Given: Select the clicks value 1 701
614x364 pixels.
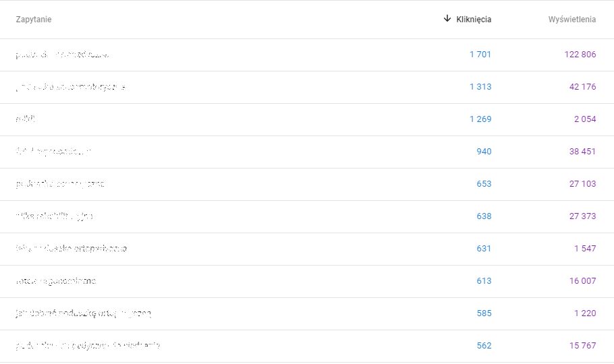Looking at the screenshot, I should click(x=480, y=55).
